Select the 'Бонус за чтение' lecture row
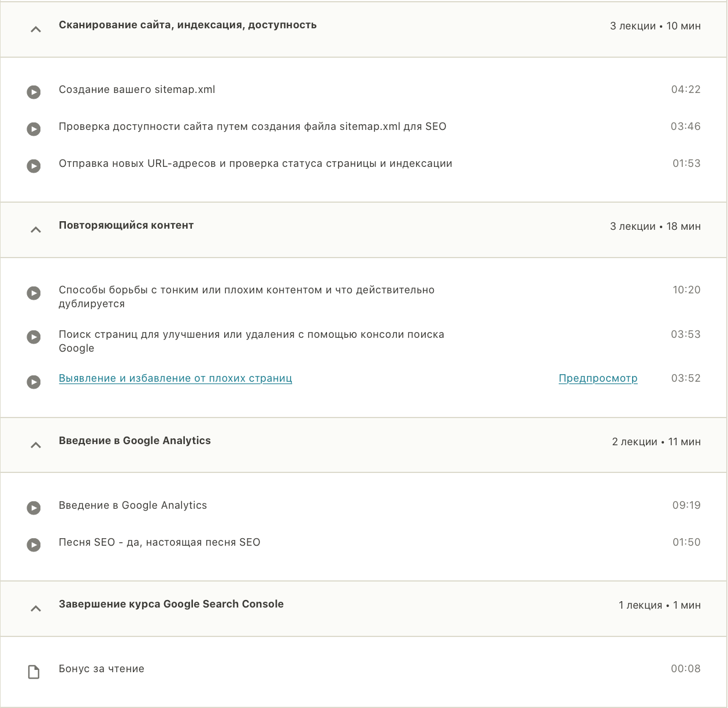728x708 pixels. click(102, 669)
